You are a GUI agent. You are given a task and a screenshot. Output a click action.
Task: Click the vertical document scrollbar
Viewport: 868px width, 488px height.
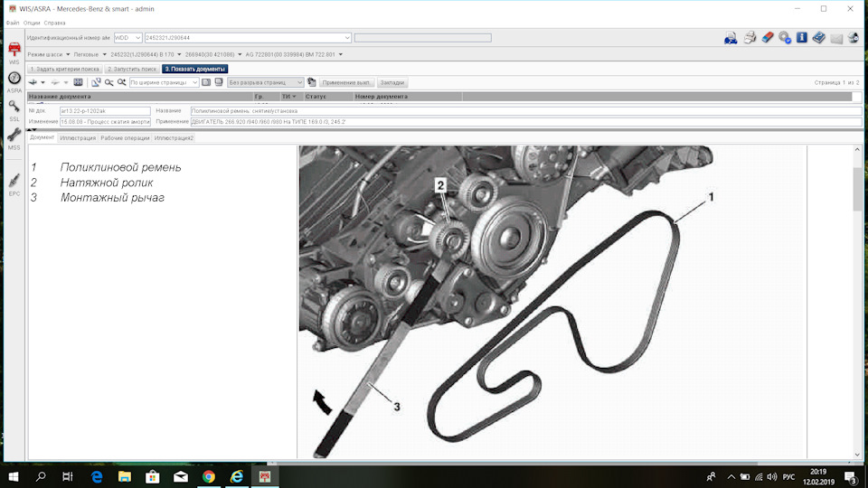pyautogui.click(x=857, y=302)
